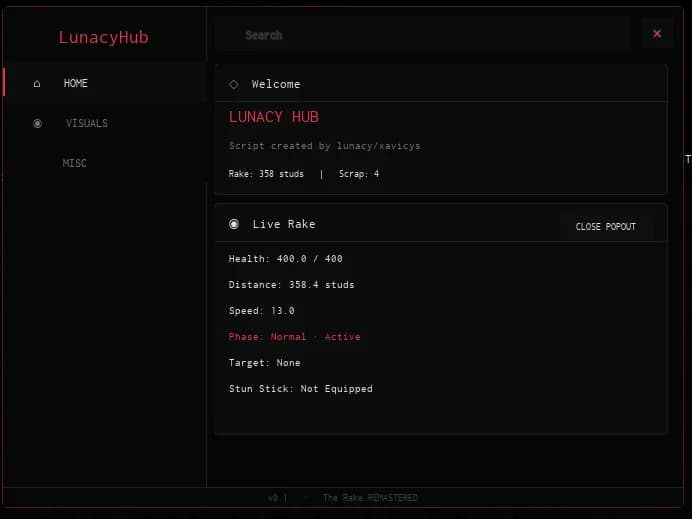The image size is (692, 519).
Task: Click the version label in footer
Action: [278, 498]
